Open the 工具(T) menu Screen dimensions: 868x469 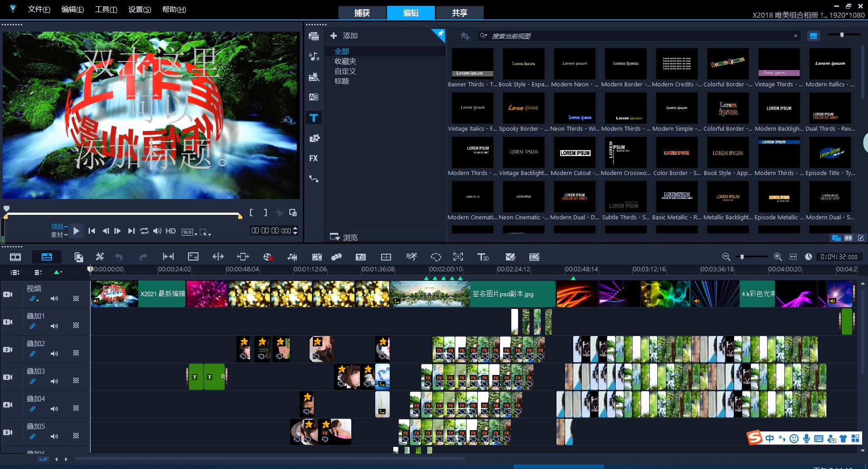[x=106, y=9]
